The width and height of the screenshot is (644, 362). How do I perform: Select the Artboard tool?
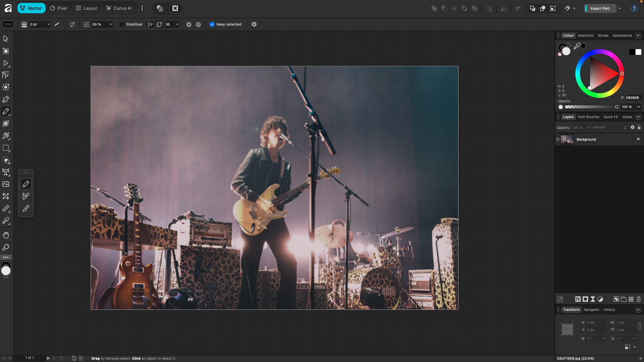click(x=6, y=51)
